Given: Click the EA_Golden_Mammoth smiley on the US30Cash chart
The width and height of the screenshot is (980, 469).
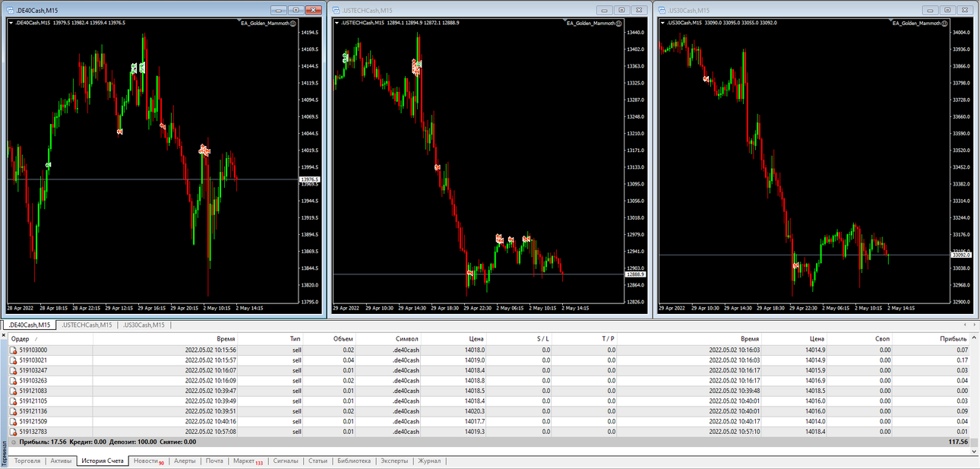Looking at the screenshot, I should coord(944,23).
